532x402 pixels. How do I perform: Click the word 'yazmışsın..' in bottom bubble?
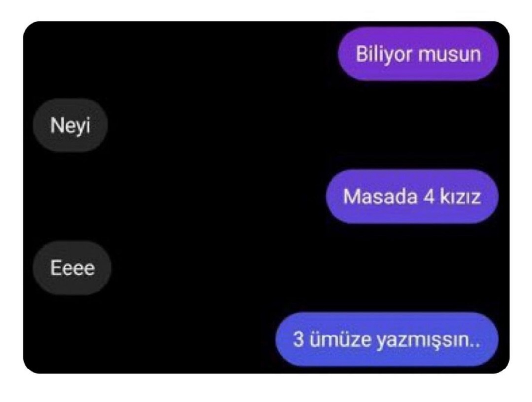pos(429,340)
